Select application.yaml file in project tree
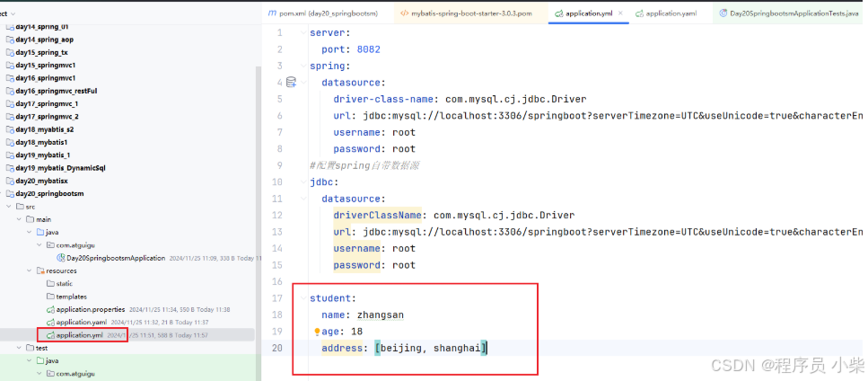Screen dimensions: 868x381 click(82, 322)
